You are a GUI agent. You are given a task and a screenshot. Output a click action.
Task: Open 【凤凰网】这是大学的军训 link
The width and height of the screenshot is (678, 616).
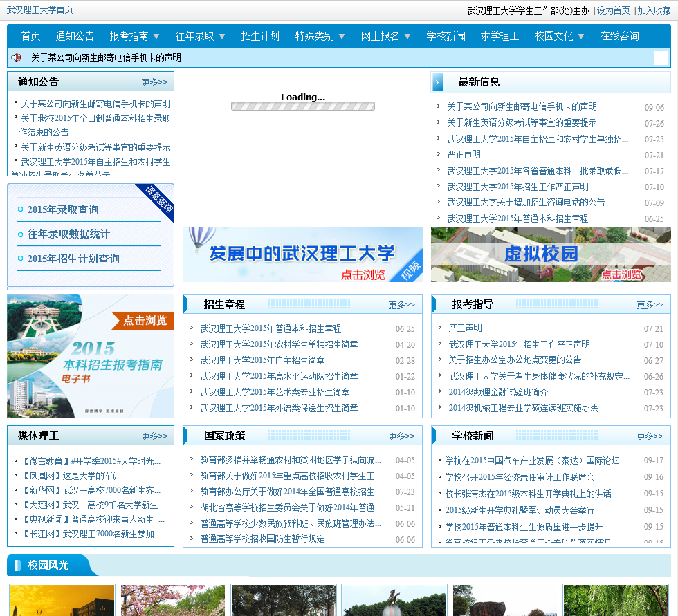[71, 476]
